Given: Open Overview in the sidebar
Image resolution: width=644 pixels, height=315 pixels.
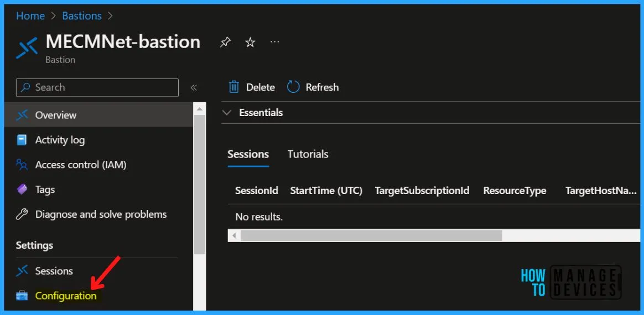Looking at the screenshot, I should tap(98, 116).
